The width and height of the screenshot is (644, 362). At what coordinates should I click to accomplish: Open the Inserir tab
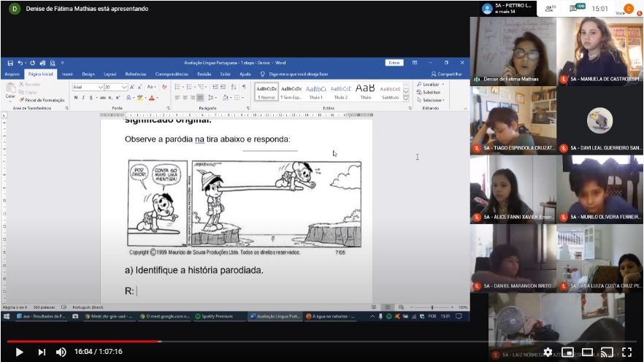click(x=67, y=74)
